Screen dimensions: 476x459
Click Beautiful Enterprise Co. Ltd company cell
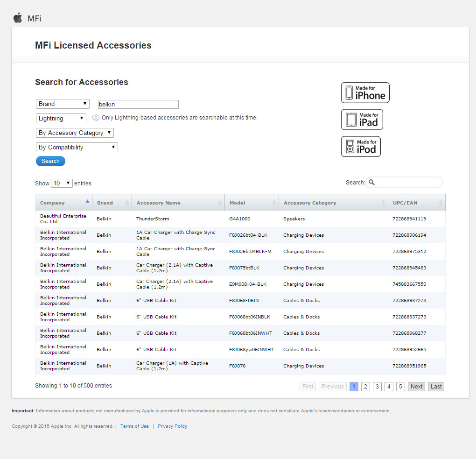(63, 219)
